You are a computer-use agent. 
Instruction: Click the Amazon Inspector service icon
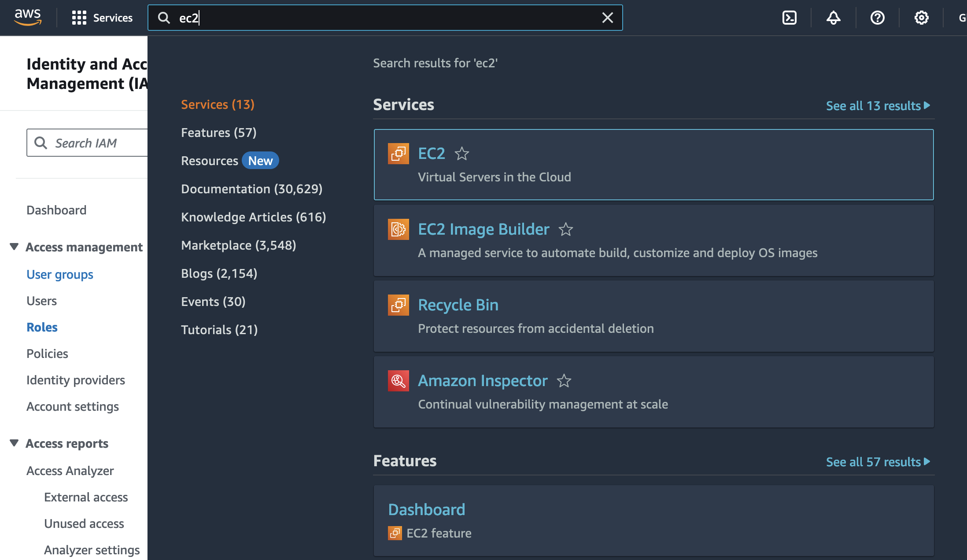[x=398, y=381]
